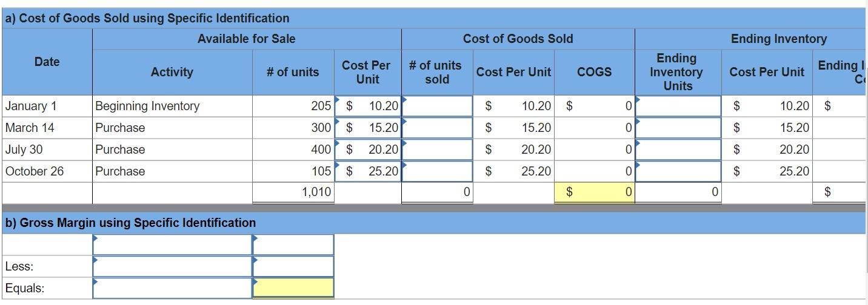Click the 'January 1' date cell
The height and width of the screenshot is (305, 868).
pyautogui.click(x=46, y=106)
